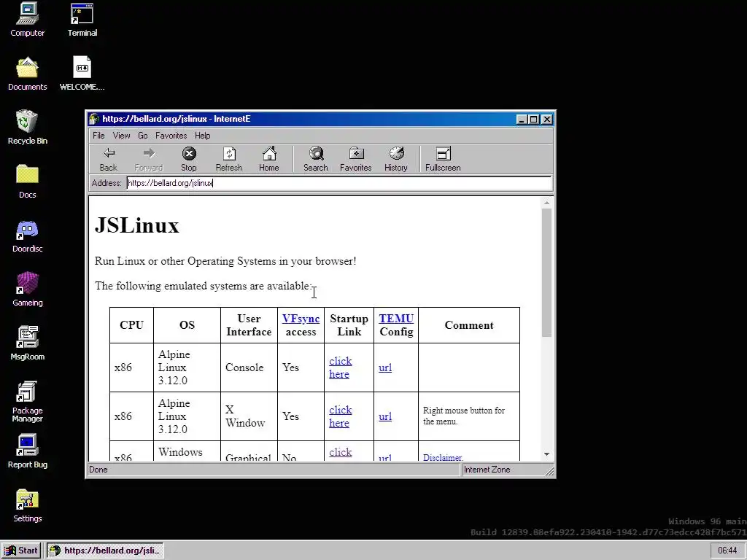Open Favorites from the toolbar
This screenshot has width=747, height=560.
(355, 159)
